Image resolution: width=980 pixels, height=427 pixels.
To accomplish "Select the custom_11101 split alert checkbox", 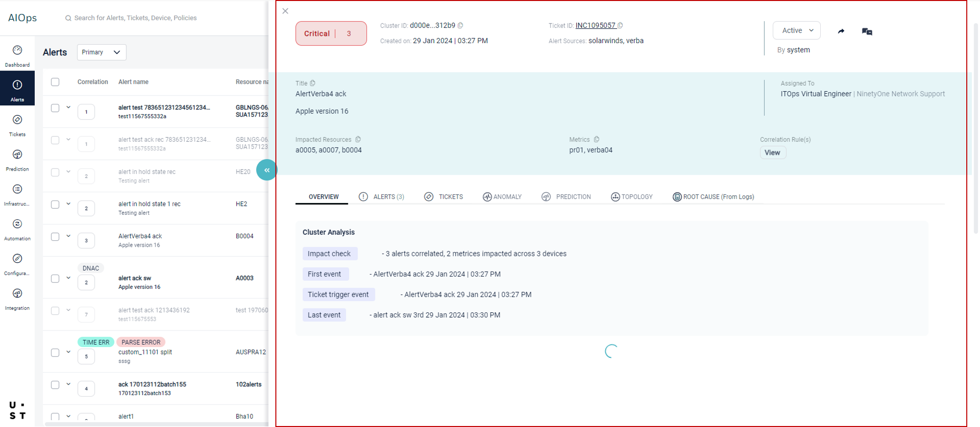I will [x=55, y=352].
